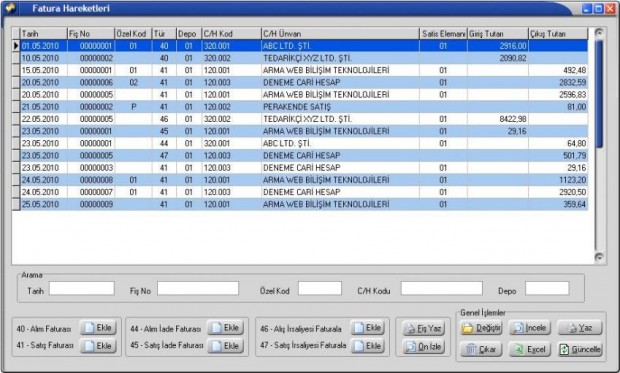Sort by the Fiş No column header
Screen dimensions: 620x373
pyautogui.click(x=91, y=34)
